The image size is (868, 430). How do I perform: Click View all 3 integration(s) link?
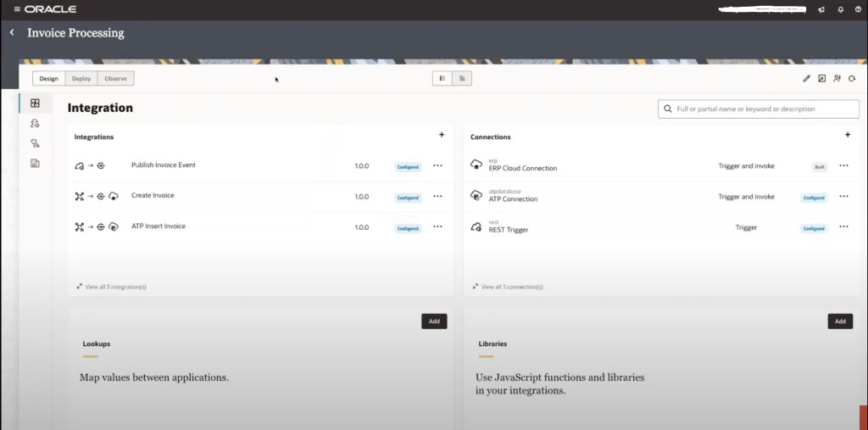click(x=115, y=287)
